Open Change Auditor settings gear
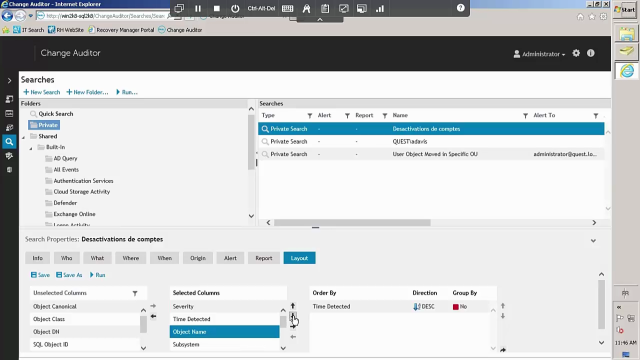 576,53
